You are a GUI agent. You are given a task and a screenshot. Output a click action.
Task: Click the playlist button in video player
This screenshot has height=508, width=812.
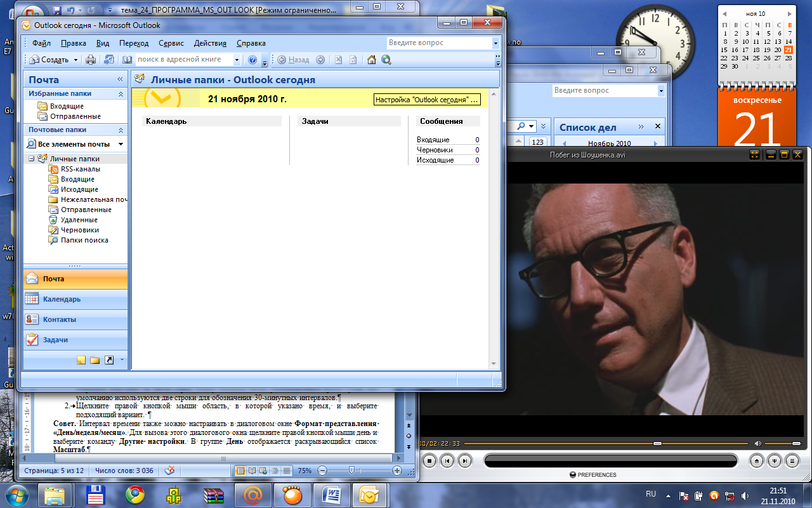[x=792, y=461]
